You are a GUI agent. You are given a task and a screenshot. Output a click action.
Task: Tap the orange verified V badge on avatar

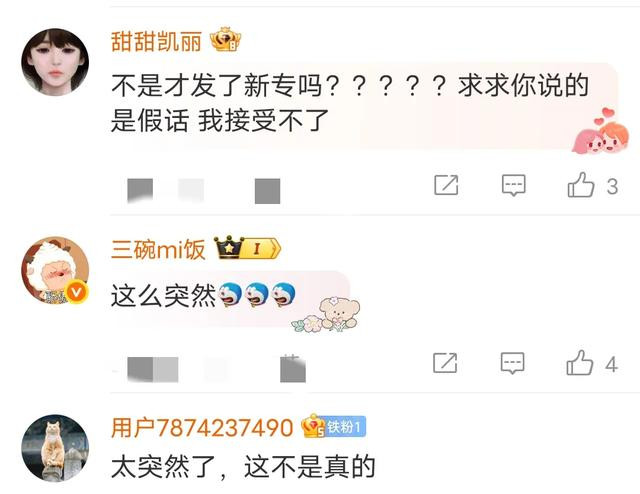pos(77,292)
